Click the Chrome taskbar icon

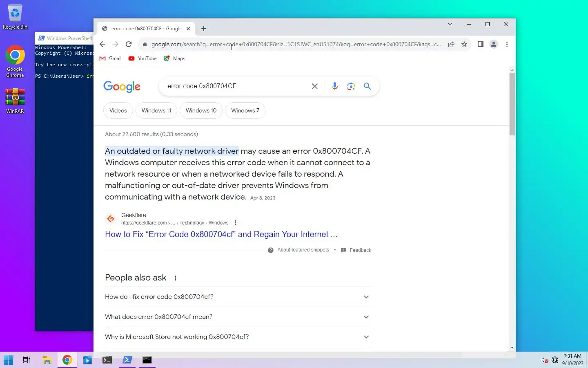pos(67,360)
